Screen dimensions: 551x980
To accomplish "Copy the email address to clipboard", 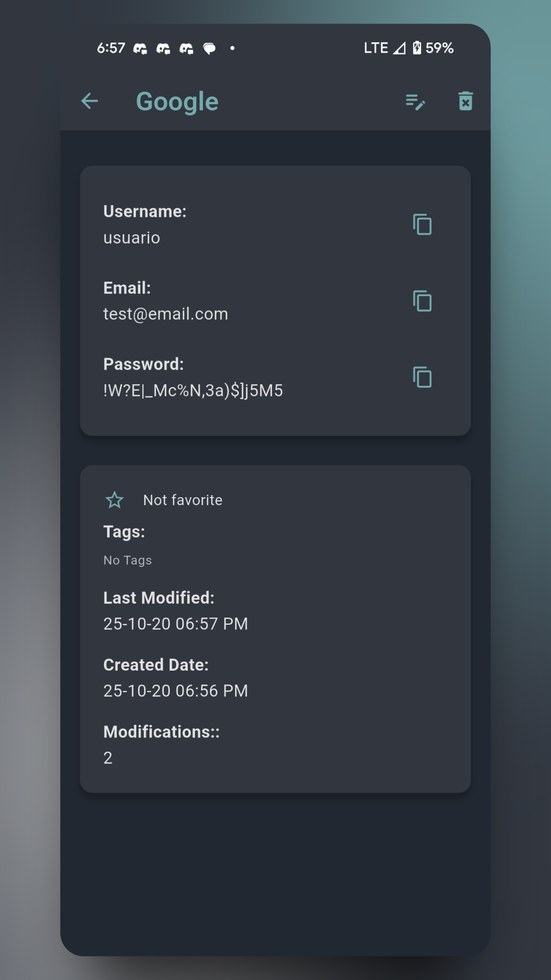I will tap(422, 301).
